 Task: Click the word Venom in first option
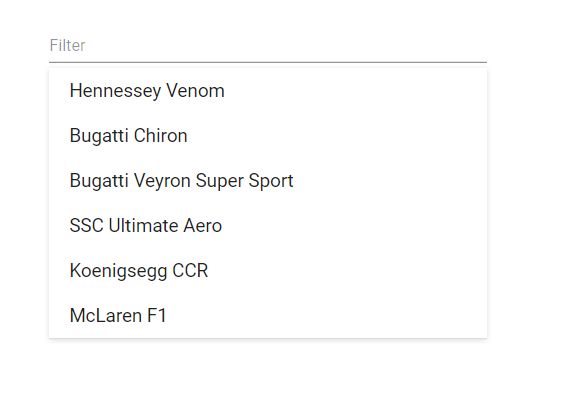tap(195, 91)
